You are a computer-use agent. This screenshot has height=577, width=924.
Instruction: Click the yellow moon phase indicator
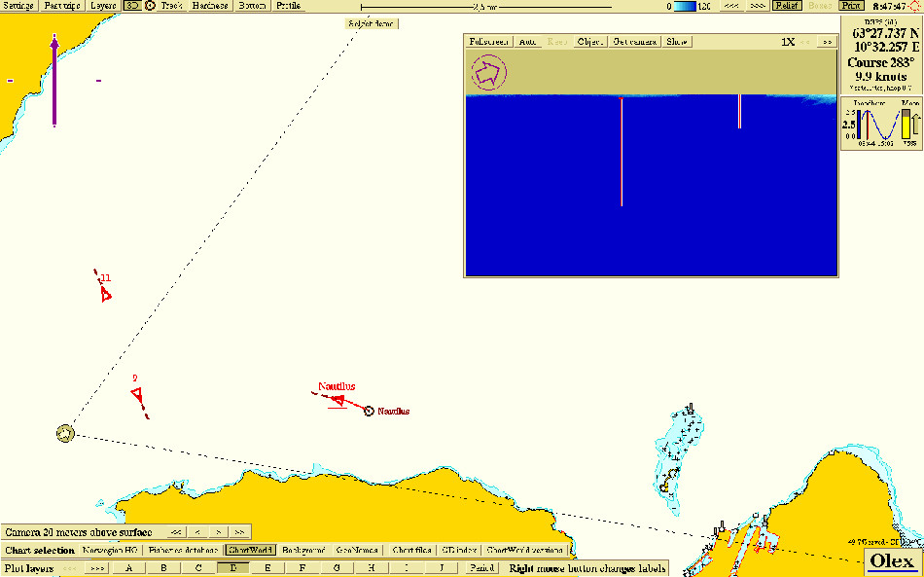click(x=906, y=124)
